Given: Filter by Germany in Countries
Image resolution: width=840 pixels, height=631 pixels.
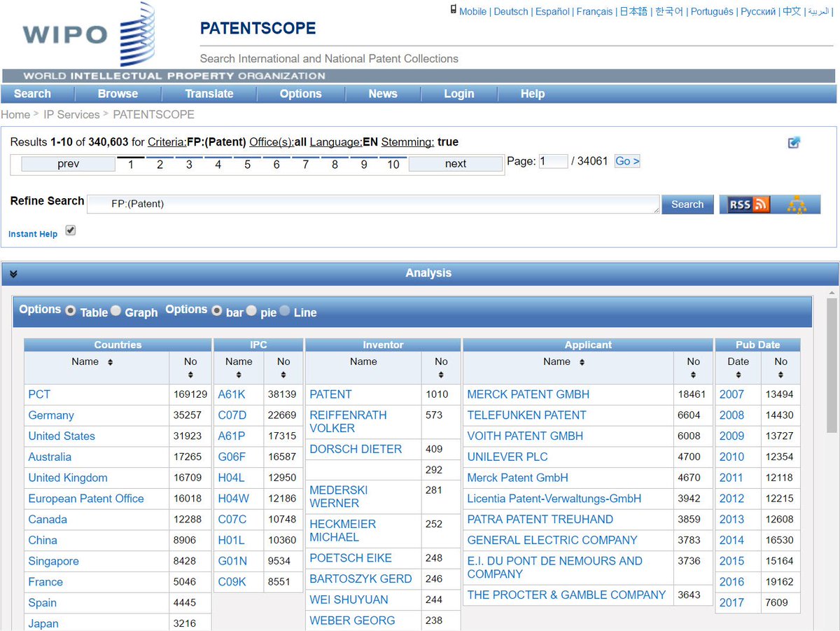Looking at the screenshot, I should (51, 415).
